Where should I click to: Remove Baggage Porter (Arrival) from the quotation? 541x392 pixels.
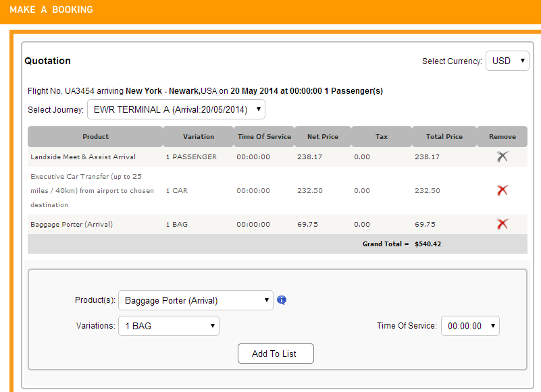click(503, 224)
